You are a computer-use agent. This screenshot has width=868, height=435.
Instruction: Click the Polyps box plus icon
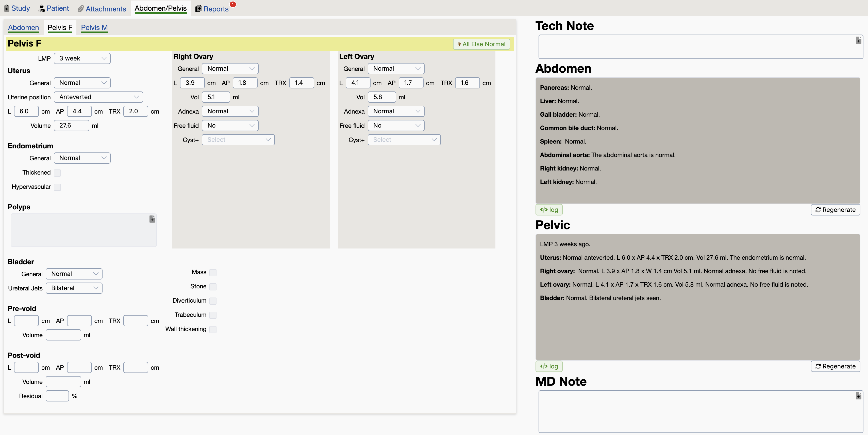[x=152, y=219]
